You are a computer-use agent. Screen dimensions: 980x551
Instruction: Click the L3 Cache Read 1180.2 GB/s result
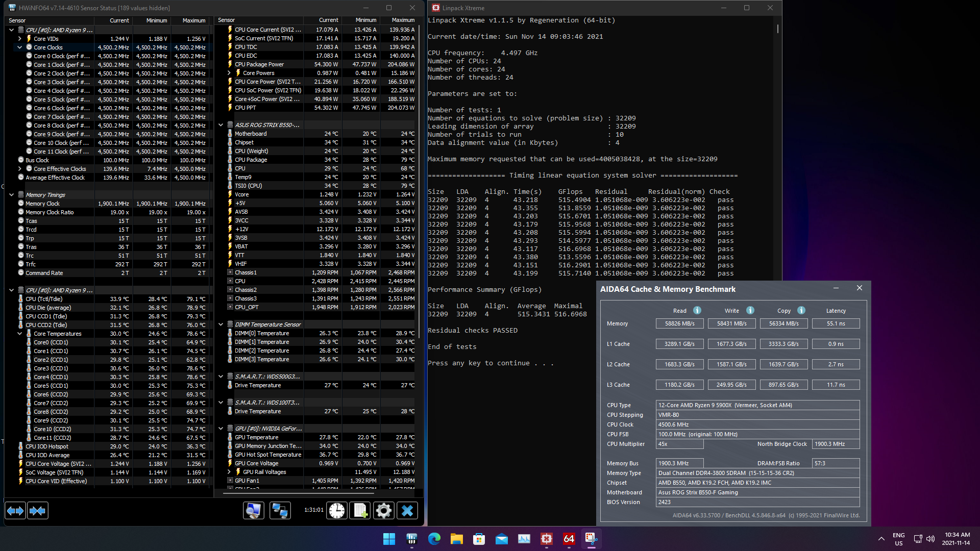pyautogui.click(x=679, y=385)
